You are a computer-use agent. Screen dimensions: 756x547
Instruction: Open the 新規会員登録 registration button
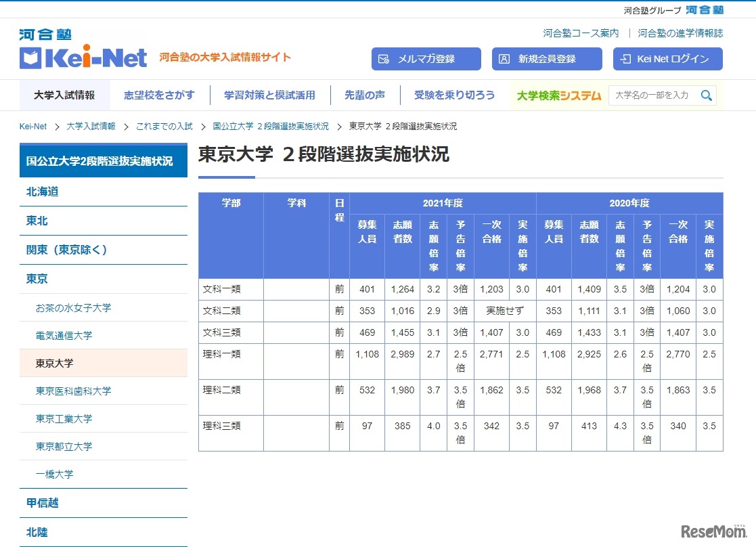coord(546,59)
